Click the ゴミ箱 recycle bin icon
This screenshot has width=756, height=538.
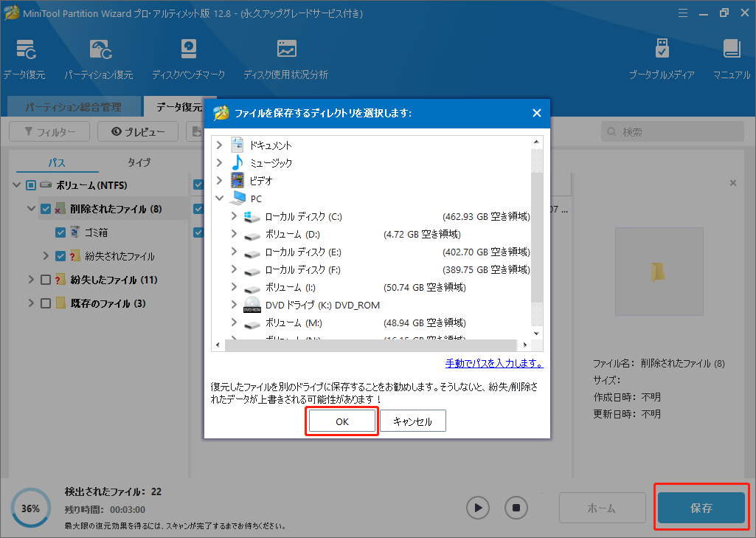click(x=74, y=232)
